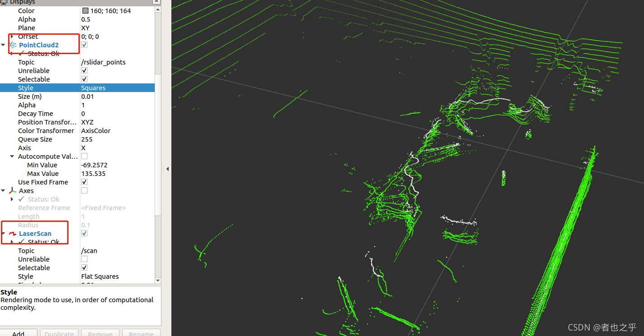Uncheck Unreliable under the /rslidar_points topic

coord(84,71)
